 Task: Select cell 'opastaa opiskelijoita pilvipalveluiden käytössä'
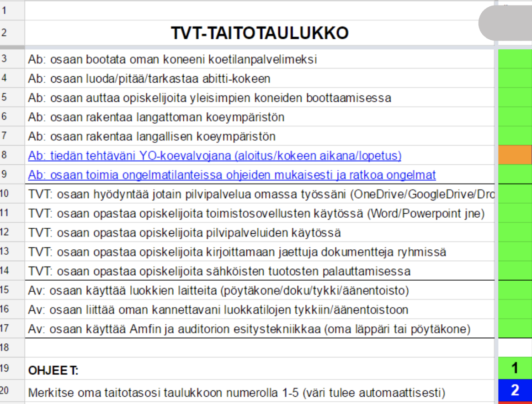[260, 232]
